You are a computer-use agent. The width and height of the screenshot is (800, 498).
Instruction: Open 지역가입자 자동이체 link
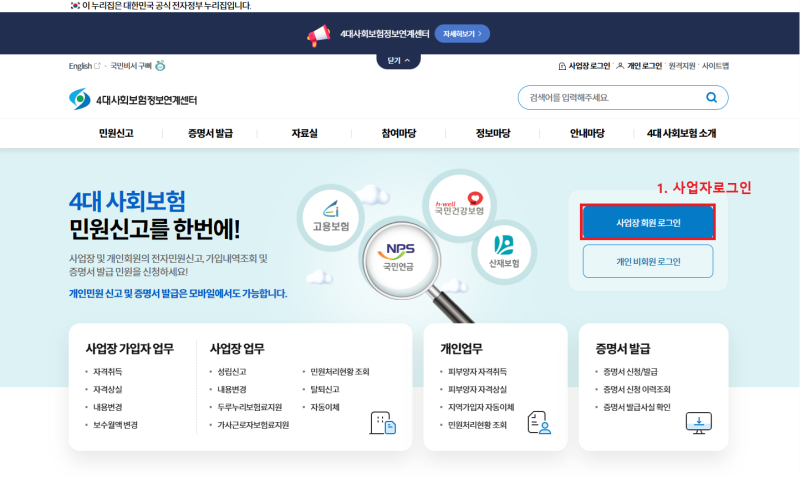click(481, 407)
